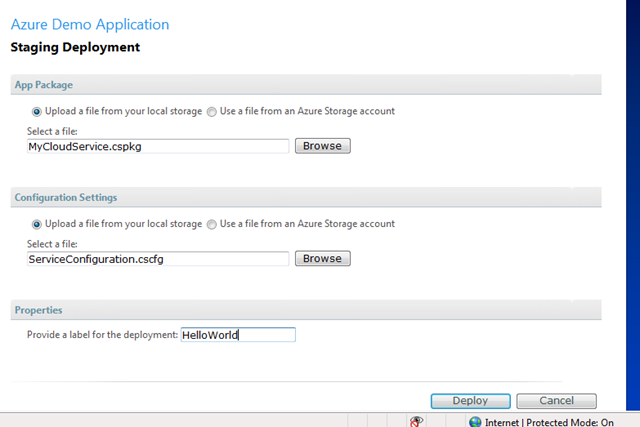Click the ServiceConfiguration.cscfg file field
Viewport: 640px width, 427px height.
pos(158,259)
